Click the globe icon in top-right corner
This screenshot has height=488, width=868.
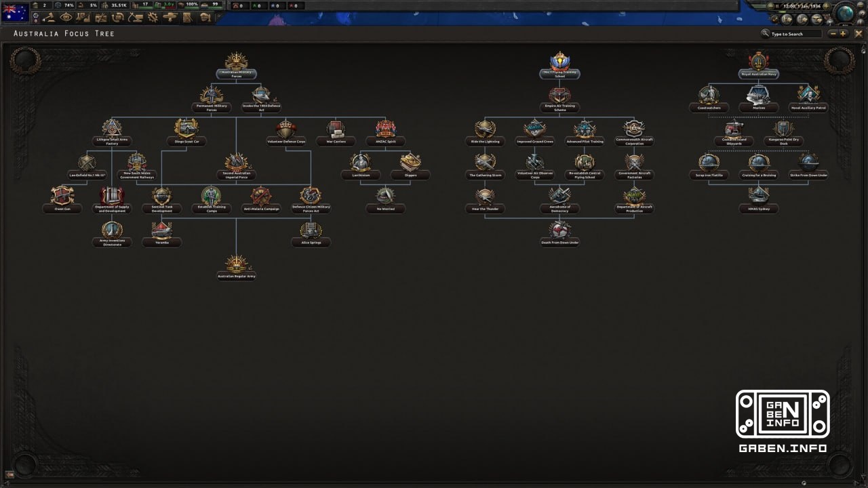[x=845, y=12]
